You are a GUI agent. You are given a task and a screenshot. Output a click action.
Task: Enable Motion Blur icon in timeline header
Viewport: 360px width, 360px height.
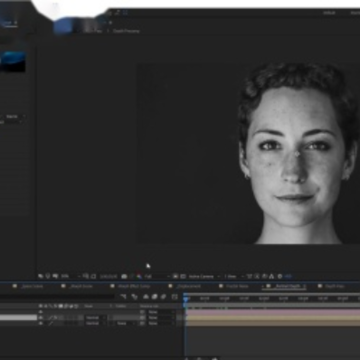tap(163, 296)
